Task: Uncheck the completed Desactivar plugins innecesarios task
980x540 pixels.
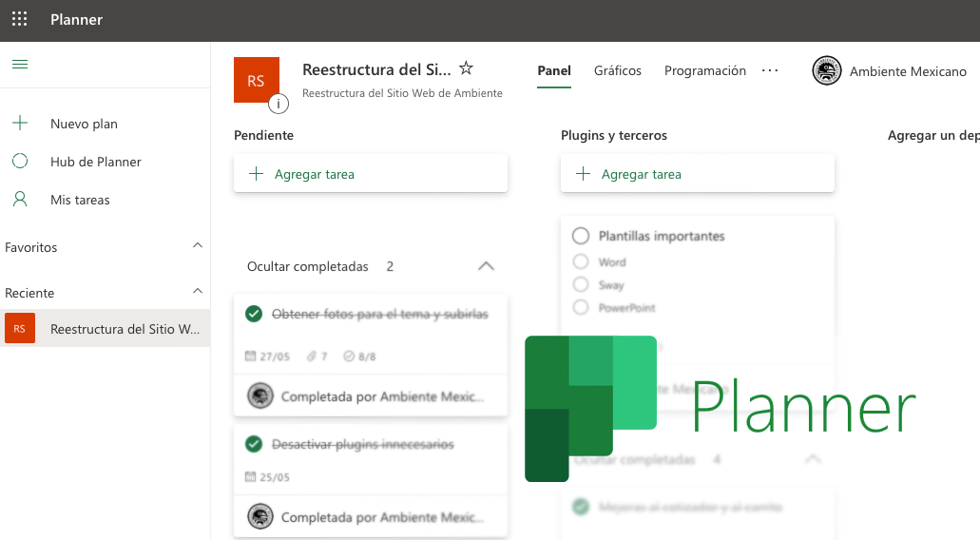Action: pyautogui.click(x=254, y=444)
